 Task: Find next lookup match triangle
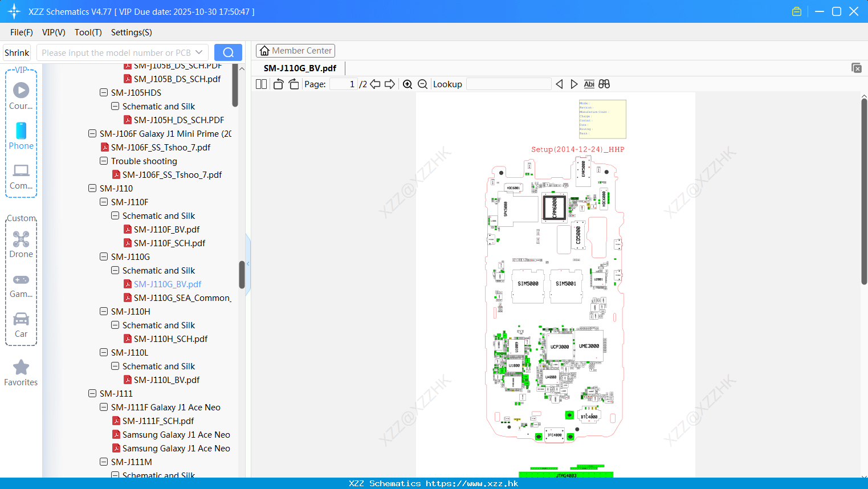tap(574, 84)
